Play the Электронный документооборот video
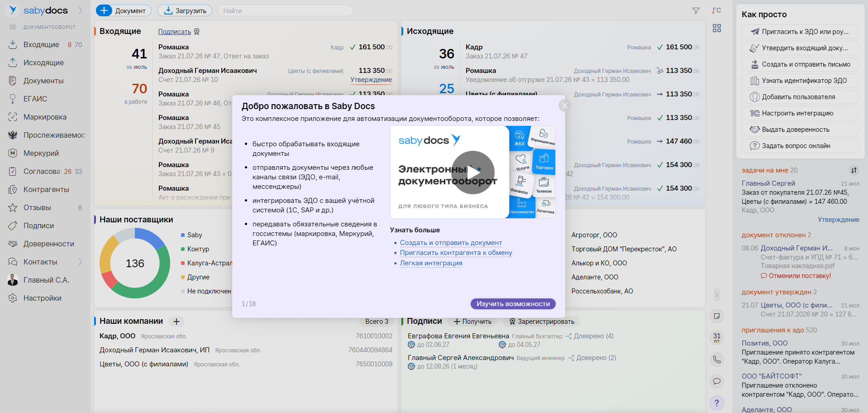The width and height of the screenshot is (868, 413). (x=473, y=172)
